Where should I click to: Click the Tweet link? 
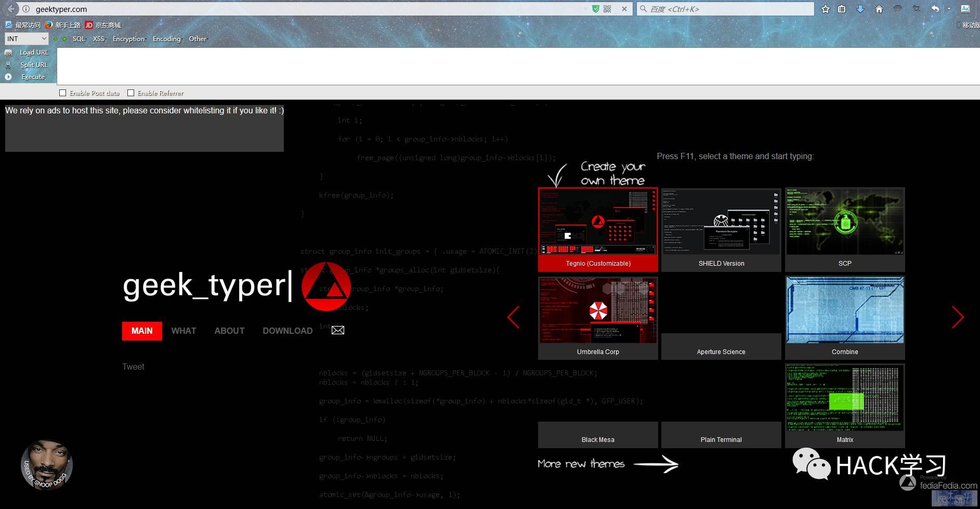(133, 367)
